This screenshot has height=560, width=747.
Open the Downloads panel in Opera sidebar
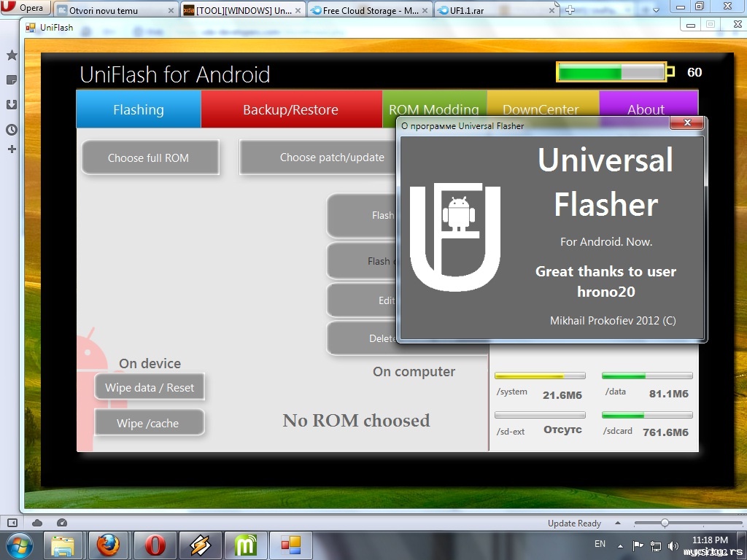[12, 104]
